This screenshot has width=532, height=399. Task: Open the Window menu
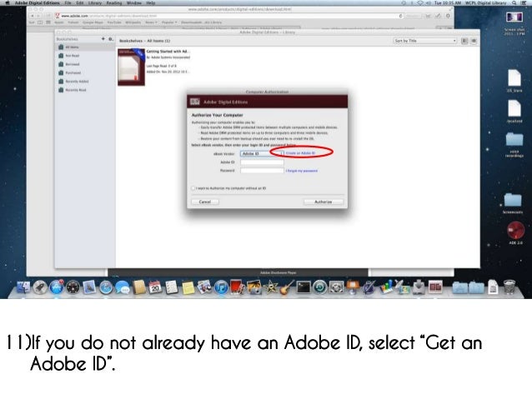point(134,2)
